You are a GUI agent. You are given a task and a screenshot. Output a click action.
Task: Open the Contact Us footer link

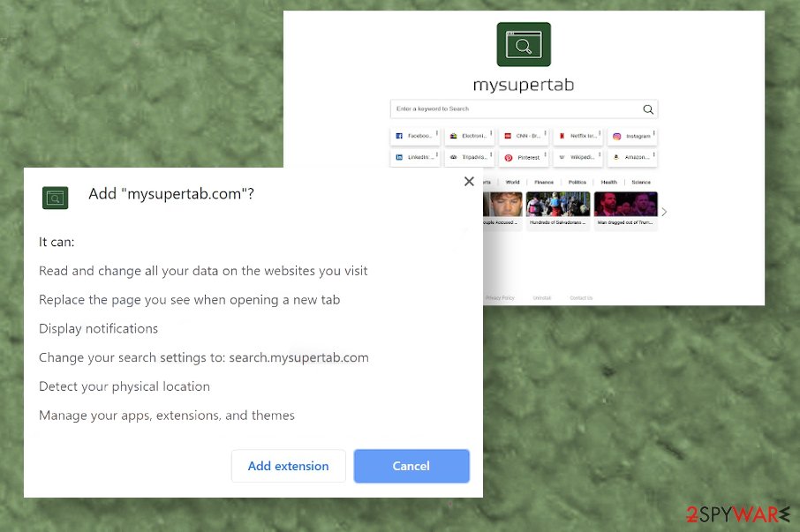click(x=581, y=297)
